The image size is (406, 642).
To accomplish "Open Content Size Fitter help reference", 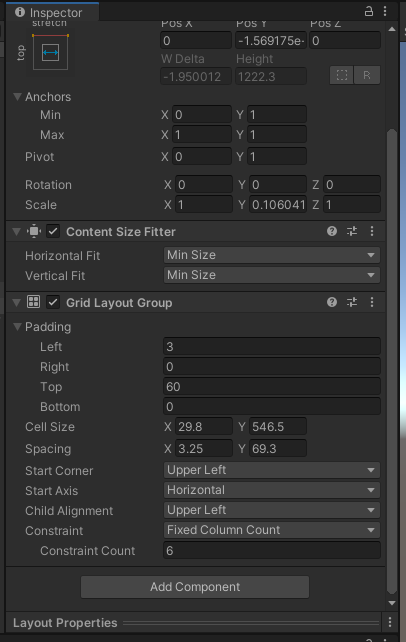I will click(x=332, y=231).
